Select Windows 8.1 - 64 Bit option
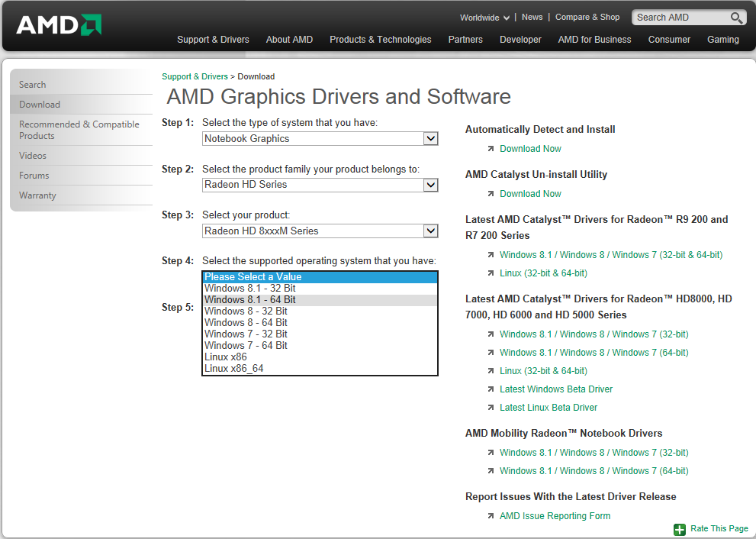 tap(250, 300)
